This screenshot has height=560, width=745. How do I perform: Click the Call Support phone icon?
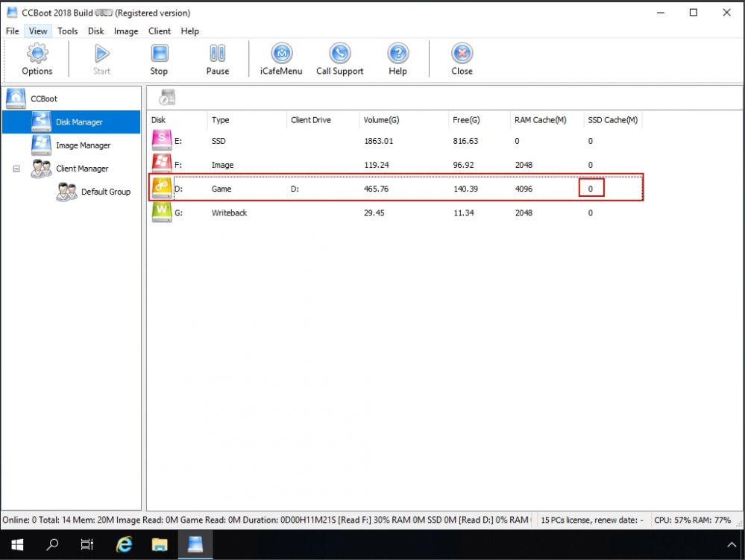(340, 53)
